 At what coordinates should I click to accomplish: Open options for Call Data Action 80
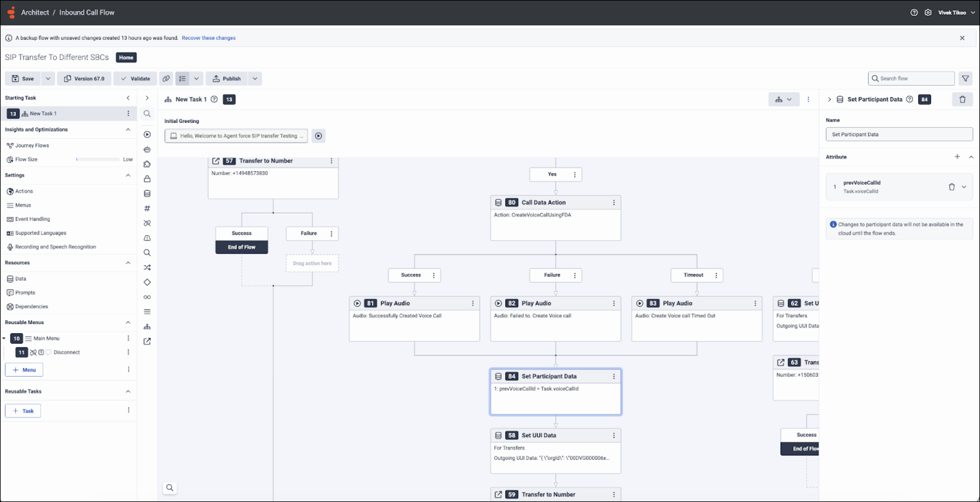(x=614, y=203)
